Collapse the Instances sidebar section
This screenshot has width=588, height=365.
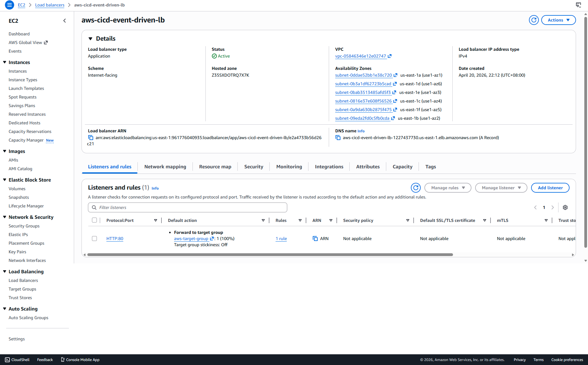5,62
